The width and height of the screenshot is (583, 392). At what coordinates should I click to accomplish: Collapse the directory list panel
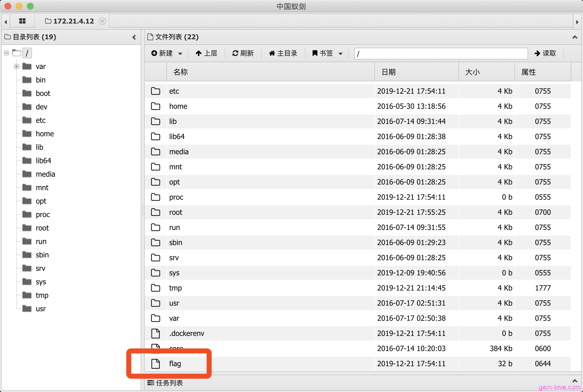(134, 37)
